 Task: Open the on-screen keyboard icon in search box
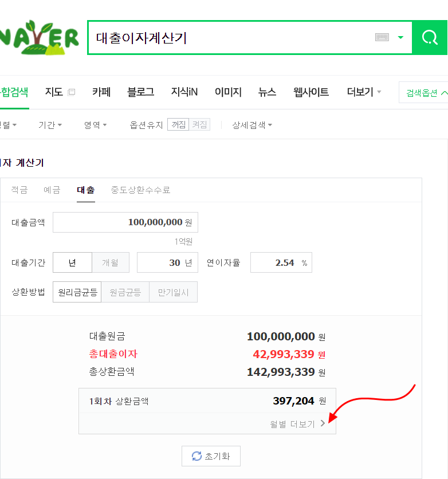pos(382,37)
